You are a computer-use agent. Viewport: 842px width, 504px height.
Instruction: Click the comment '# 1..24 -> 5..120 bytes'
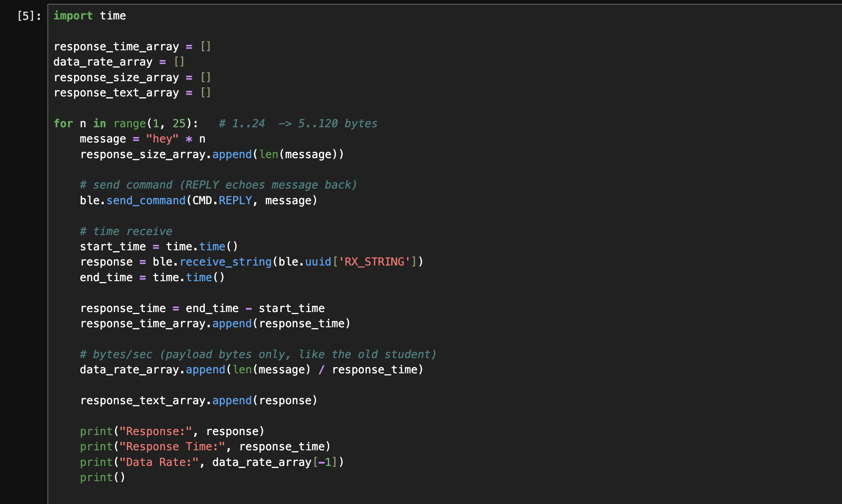click(x=297, y=123)
